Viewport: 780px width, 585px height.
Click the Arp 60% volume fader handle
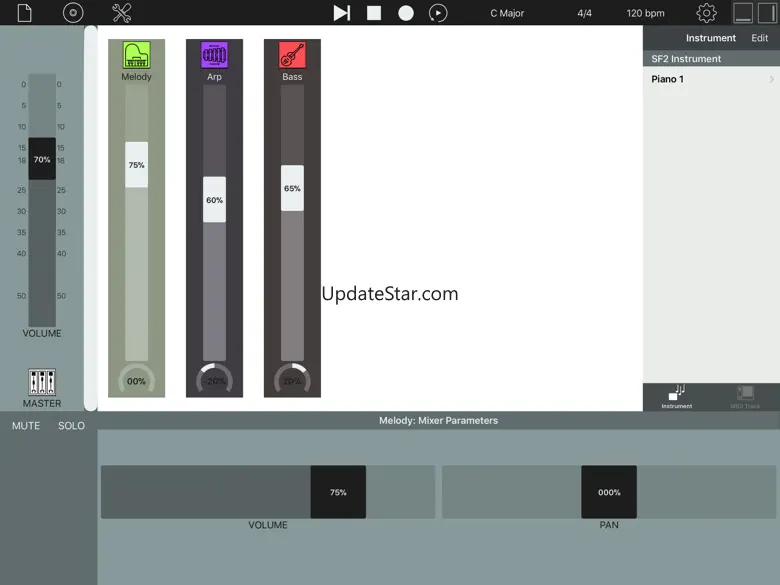point(214,199)
